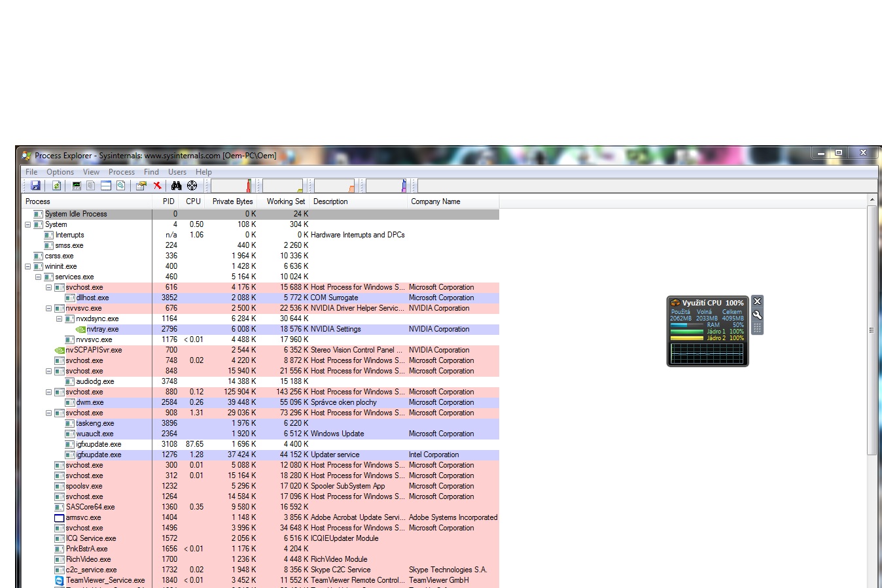Open the File menu
The width and height of the screenshot is (882, 588).
31,172
